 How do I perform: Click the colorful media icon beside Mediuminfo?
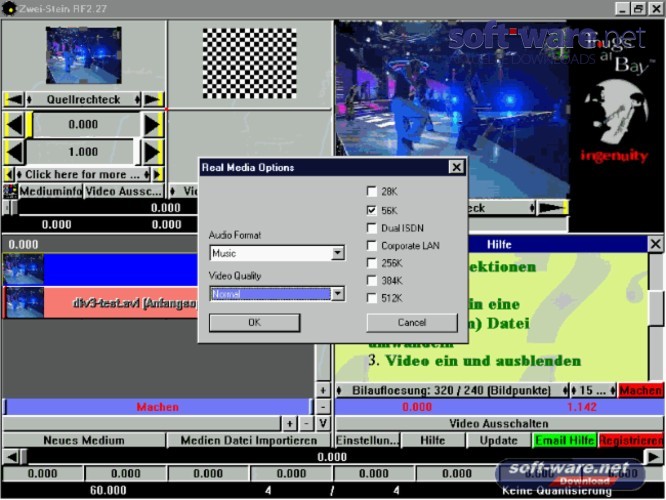(x=10, y=192)
